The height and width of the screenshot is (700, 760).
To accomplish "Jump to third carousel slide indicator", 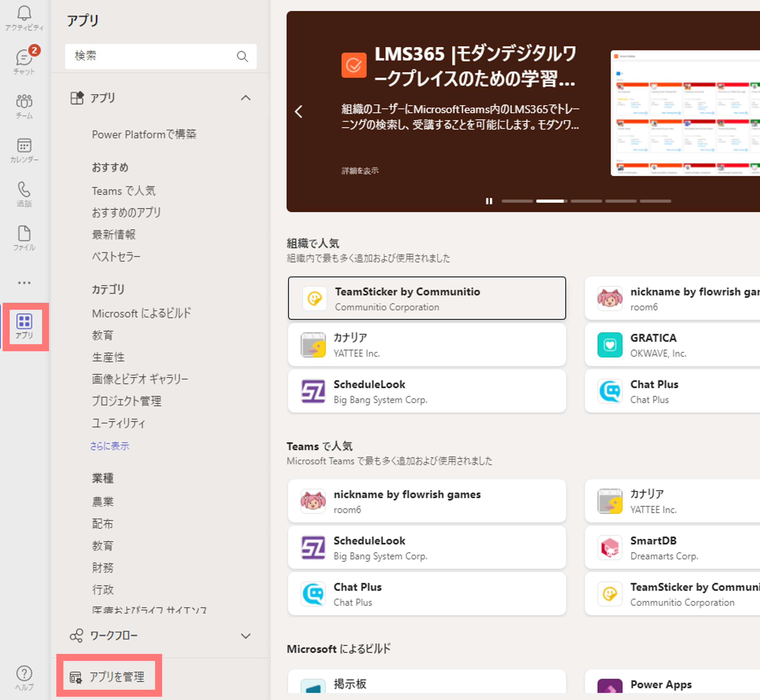I will coord(586,201).
